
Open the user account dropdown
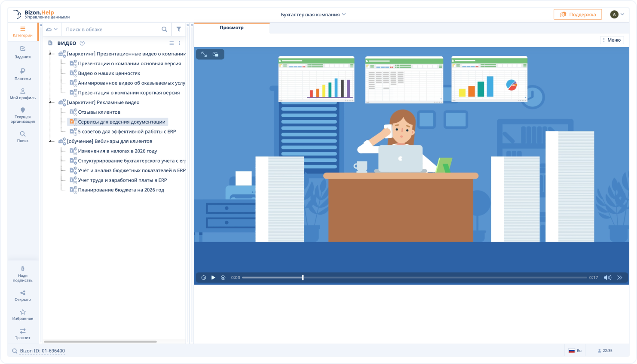pyautogui.click(x=617, y=15)
